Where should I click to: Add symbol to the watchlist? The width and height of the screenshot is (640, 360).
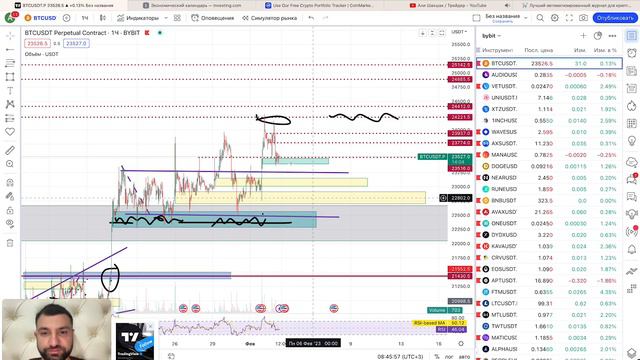tap(583, 36)
